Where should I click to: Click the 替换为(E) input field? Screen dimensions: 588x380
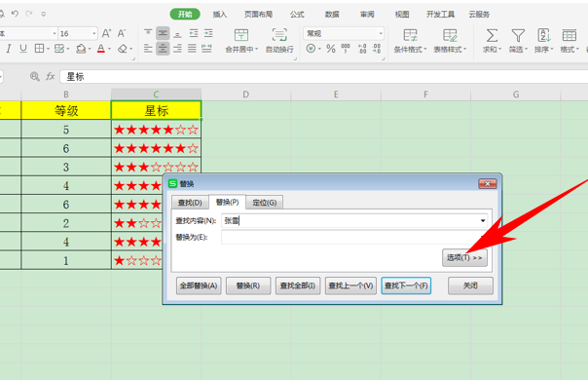click(354, 238)
